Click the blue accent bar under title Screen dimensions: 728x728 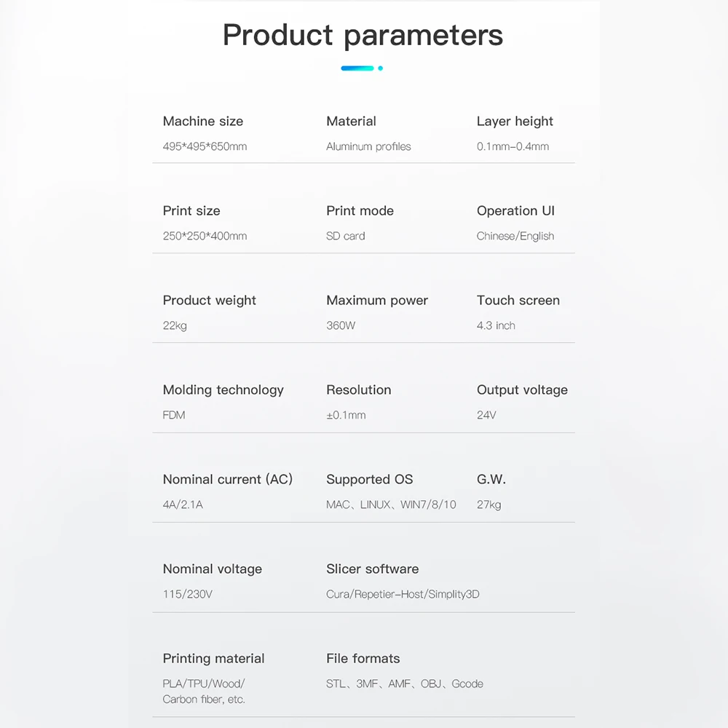pos(357,68)
